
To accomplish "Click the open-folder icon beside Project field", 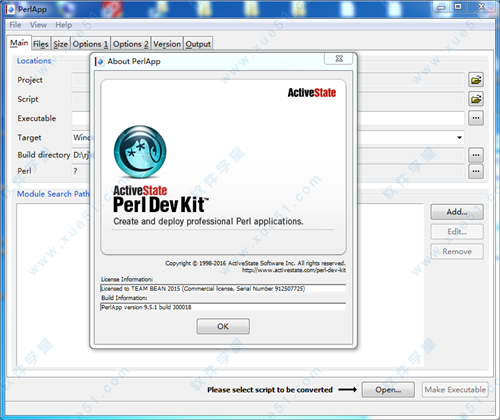I will pyautogui.click(x=476, y=80).
